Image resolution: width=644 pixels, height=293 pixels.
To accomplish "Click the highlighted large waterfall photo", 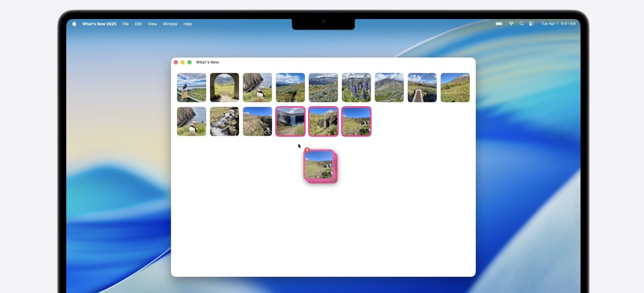I will coord(290,121).
